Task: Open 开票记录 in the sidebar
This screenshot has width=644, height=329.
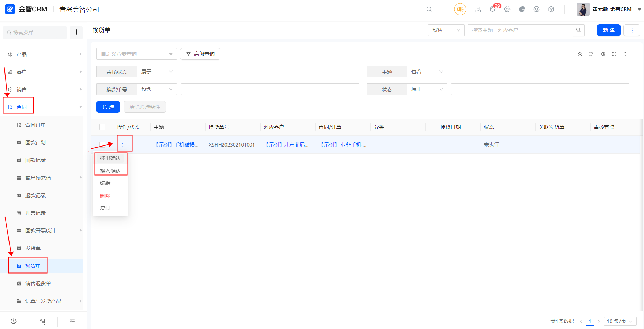Action: [36, 213]
